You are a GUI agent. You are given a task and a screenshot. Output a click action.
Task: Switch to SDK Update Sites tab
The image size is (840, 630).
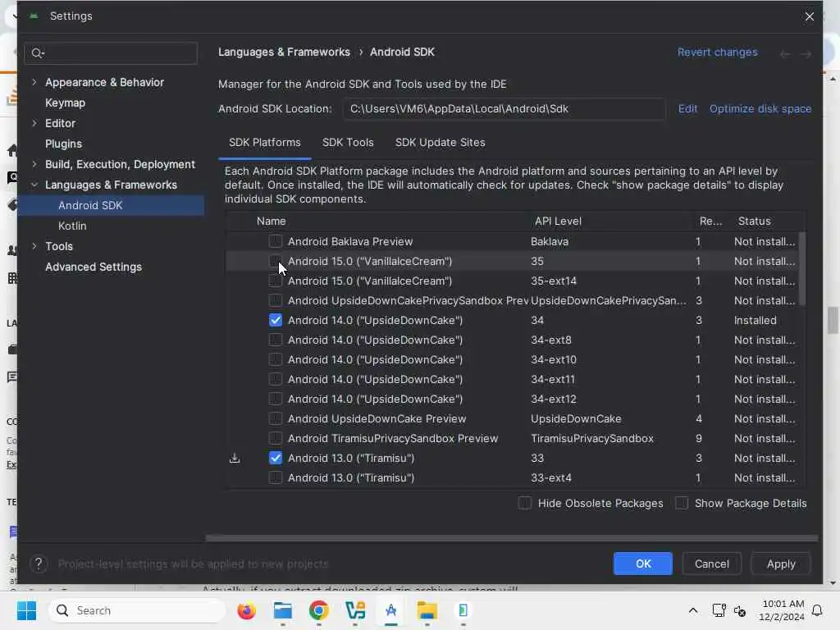441,143
